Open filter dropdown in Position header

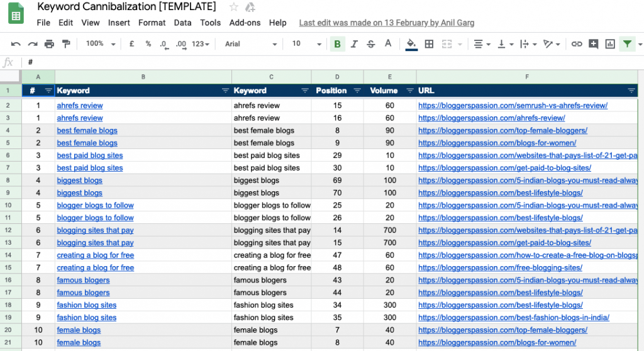pos(357,91)
